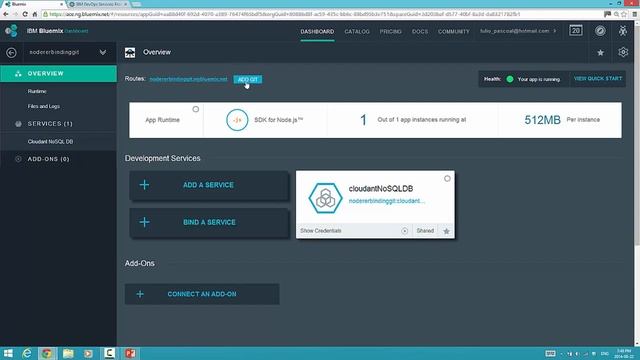Reload the page with browser refresh icon

click(x=25, y=14)
